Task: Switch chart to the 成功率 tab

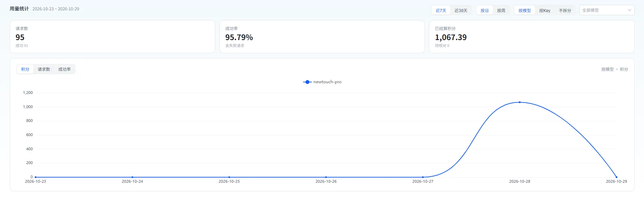Action: (x=65, y=69)
